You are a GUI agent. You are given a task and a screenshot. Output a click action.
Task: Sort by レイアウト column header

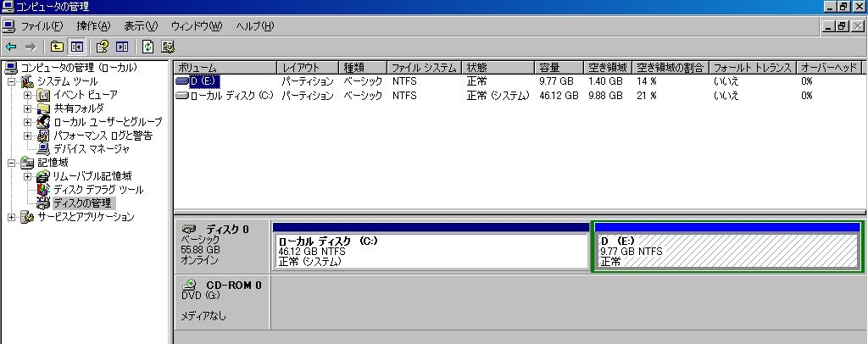pos(307,68)
